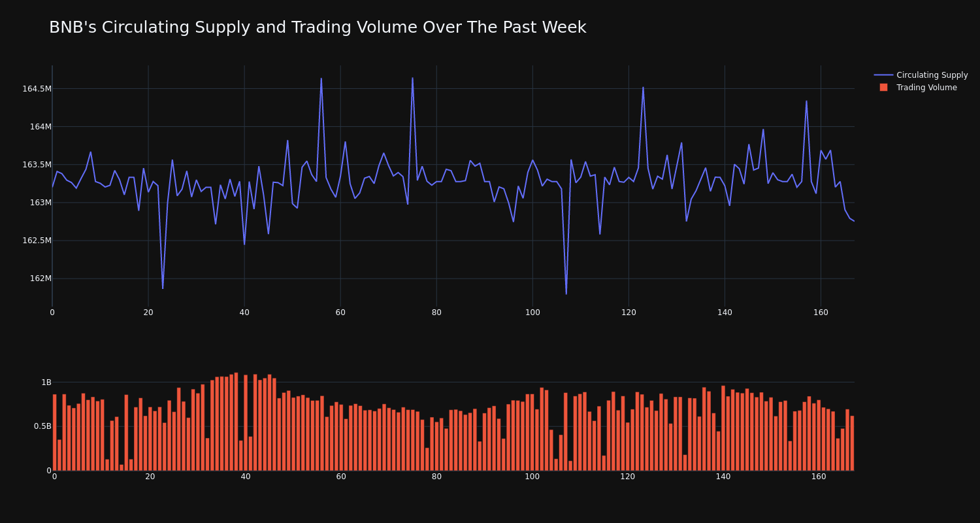
Task: Click the 1B label on volume axis
Action: (x=46, y=382)
